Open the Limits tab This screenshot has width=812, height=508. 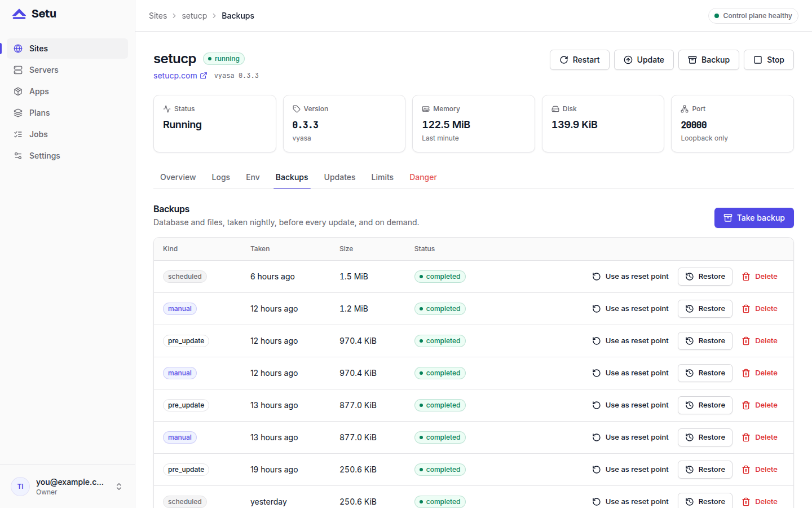click(x=382, y=177)
